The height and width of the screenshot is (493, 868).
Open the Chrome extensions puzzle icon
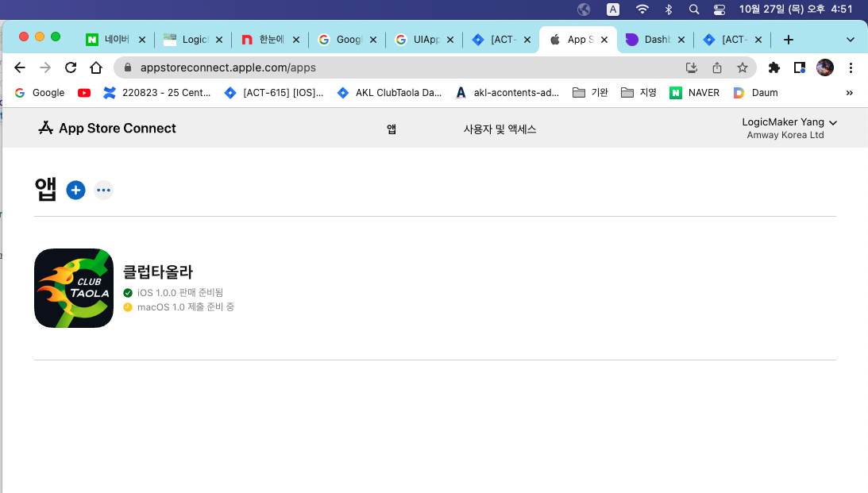(x=774, y=67)
